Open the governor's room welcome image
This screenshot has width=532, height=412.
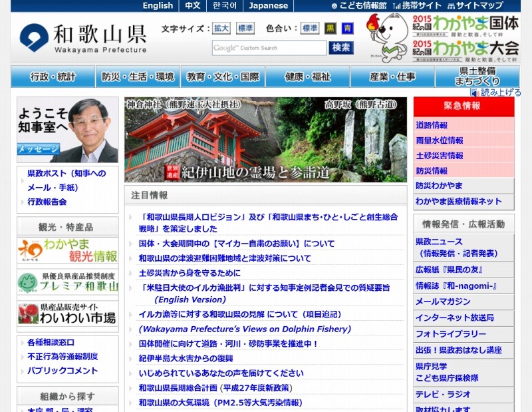tap(68, 130)
